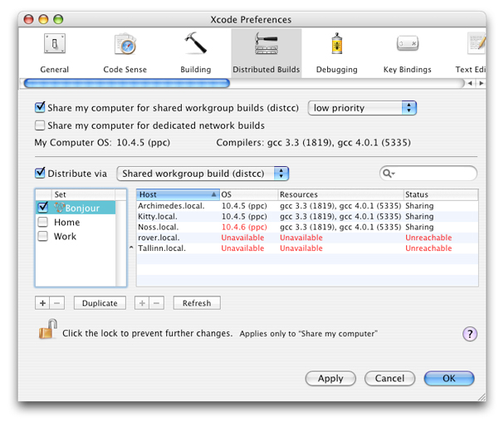504x427 pixels.
Task: Select the Kitty.local. host row
Action: point(307,216)
